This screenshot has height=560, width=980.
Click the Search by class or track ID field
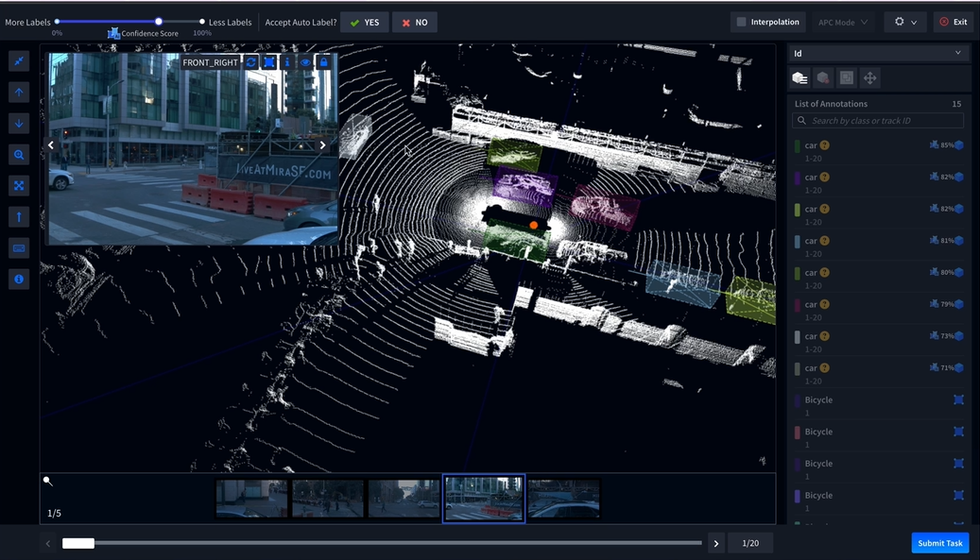coord(878,121)
